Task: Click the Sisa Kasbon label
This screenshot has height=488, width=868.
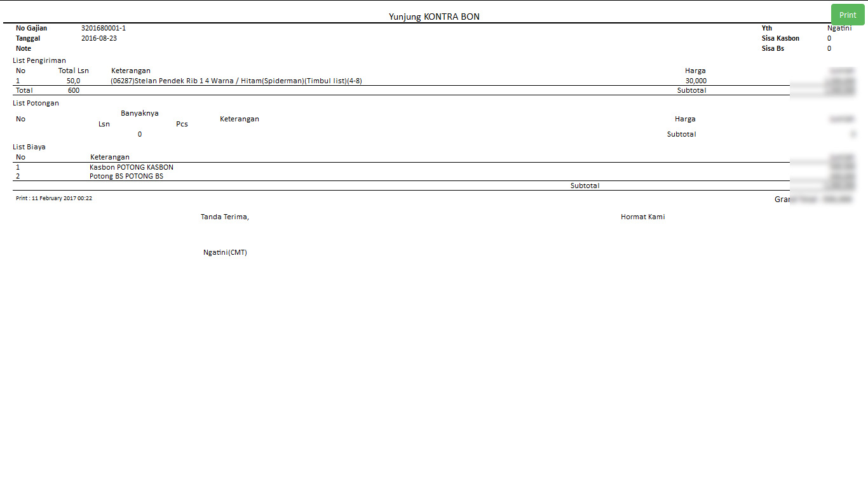Action: coord(780,38)
